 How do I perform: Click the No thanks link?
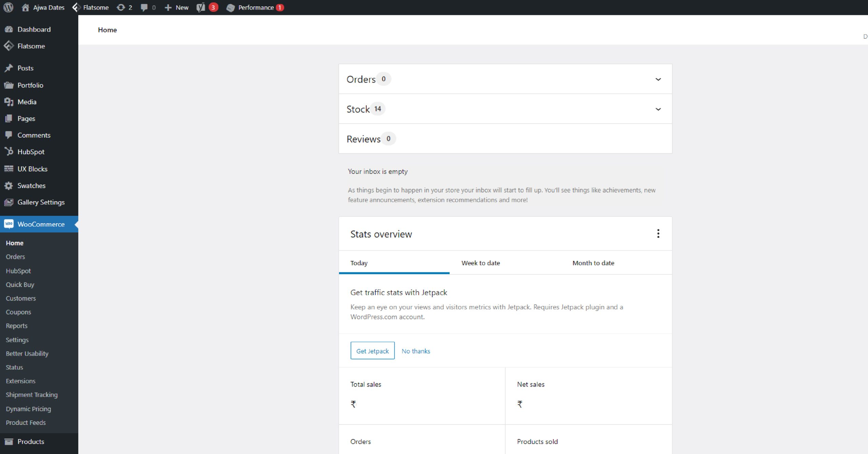[x=416, y=351]
